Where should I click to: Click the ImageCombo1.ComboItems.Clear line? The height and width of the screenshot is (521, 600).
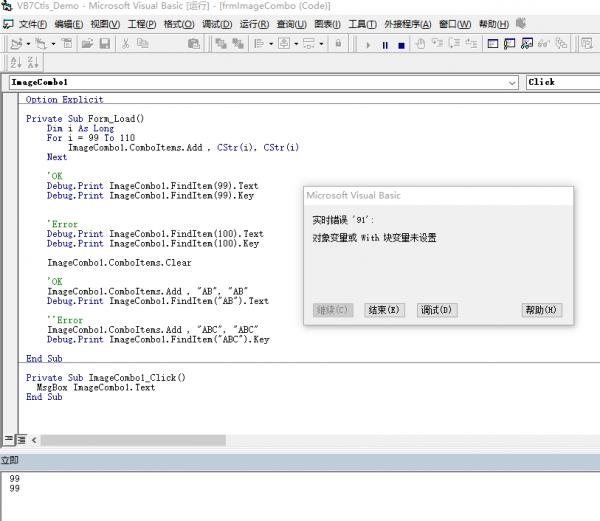click(x=119, y=263)
